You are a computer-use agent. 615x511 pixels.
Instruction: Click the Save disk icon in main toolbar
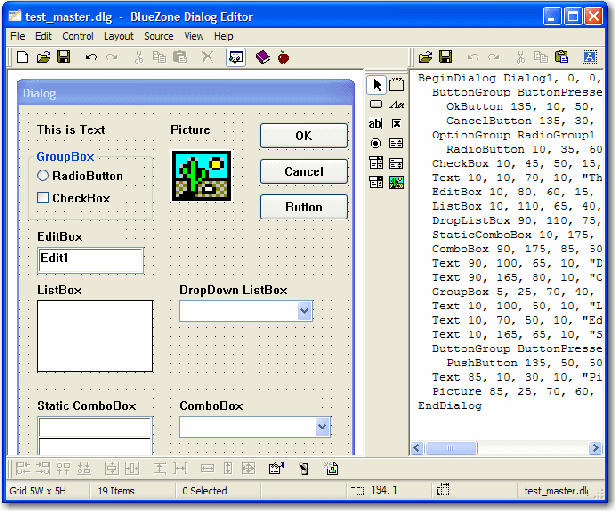click(x=64, y=57)
